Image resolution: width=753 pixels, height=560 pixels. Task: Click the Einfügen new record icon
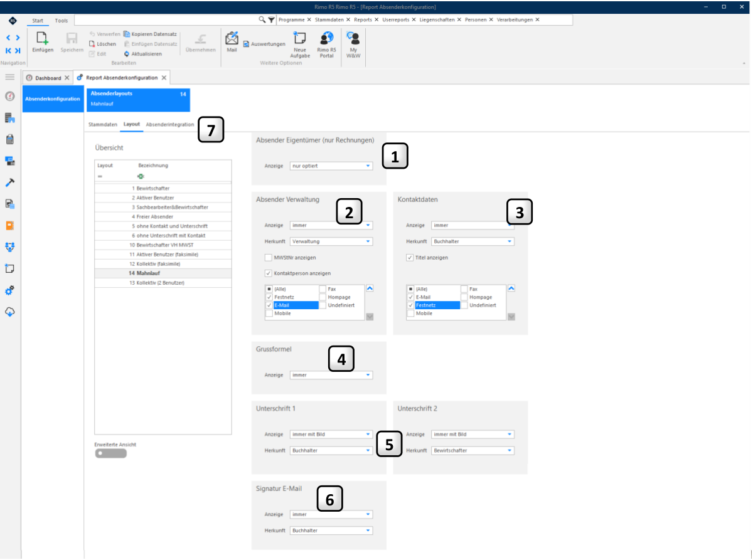pos(43,38)
